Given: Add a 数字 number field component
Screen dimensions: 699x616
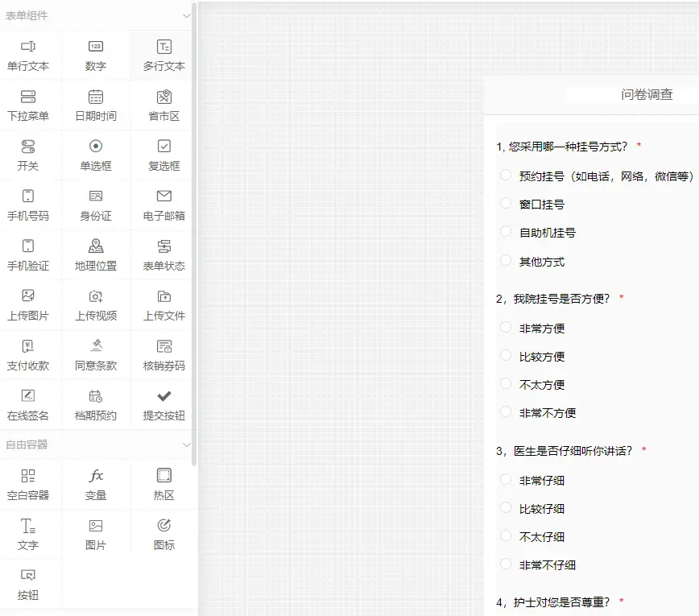Looking at the screenshot, I should (x=97, y=56).
